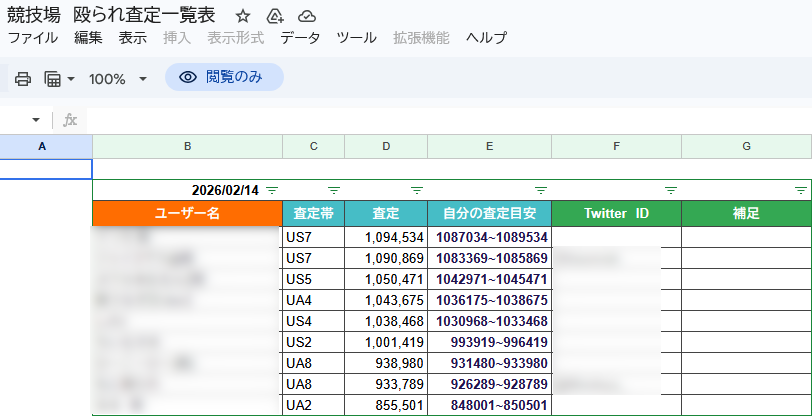Click the filter icon in column B date cell
The width and height of the screenshot is (812, 420).
click(272, 190)
